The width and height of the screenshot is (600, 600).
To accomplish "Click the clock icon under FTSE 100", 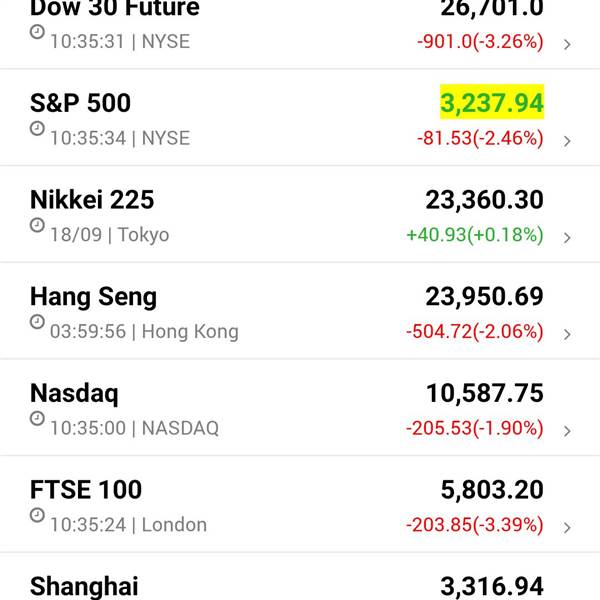I will pyautogui.click(x=37, y=516).
